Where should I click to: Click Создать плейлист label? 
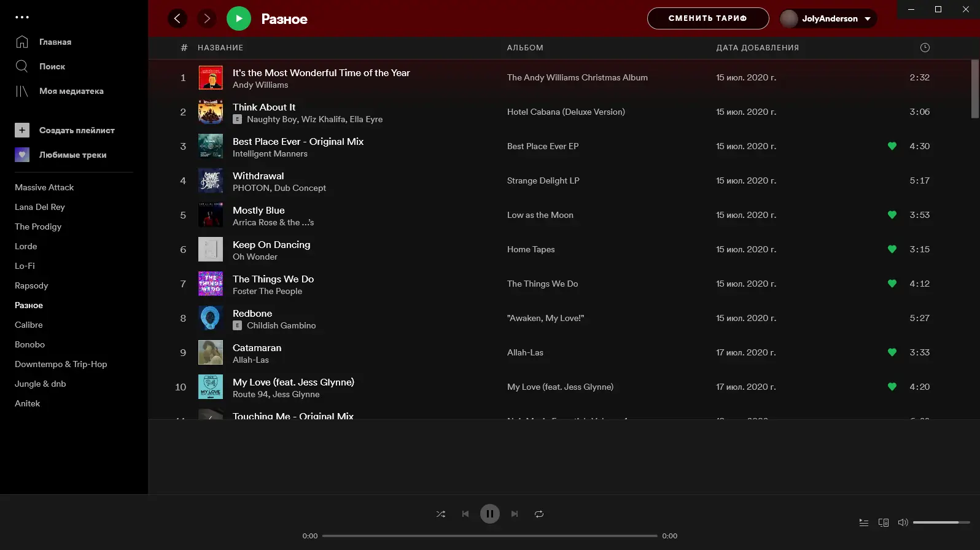77,130
